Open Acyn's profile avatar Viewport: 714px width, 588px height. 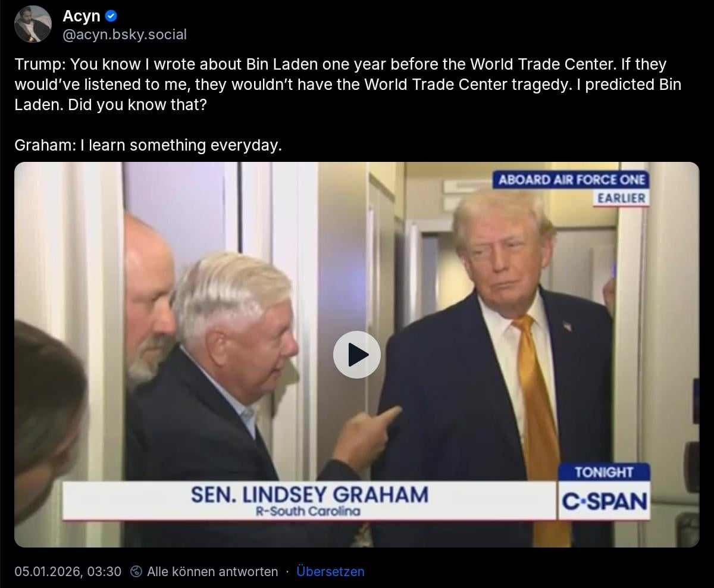pos(33,24)
